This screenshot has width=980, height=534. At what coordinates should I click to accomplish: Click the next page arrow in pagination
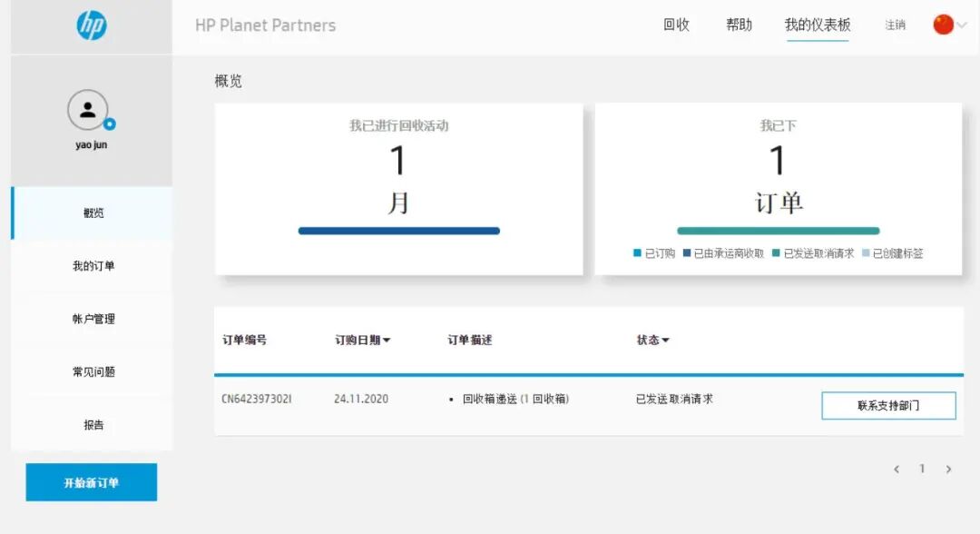point(949,469)
